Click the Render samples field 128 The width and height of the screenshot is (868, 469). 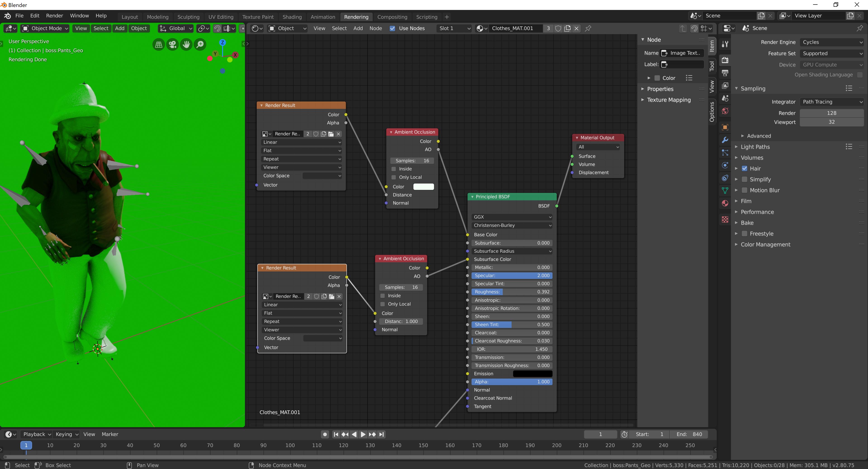831,113
